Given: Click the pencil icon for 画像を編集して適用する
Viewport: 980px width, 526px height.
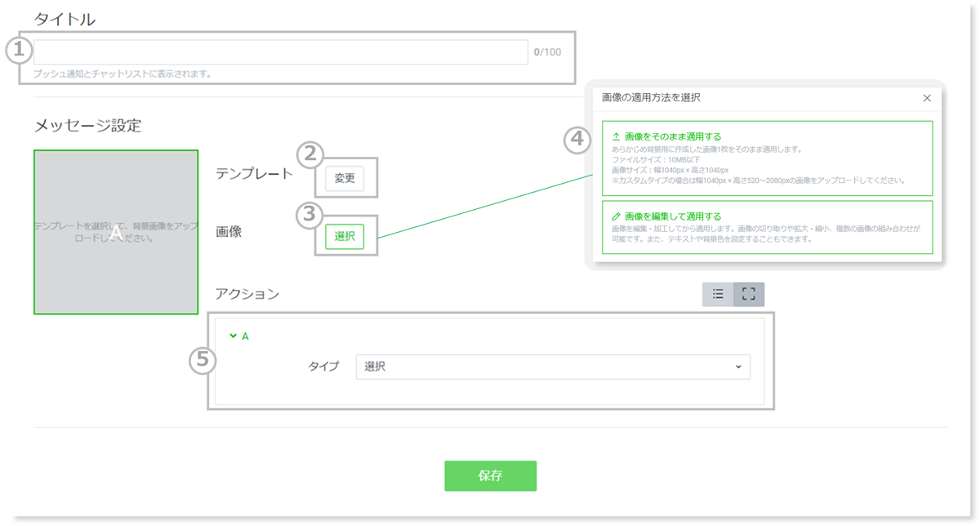Looking at the screenshot, I should click(x=616, y=216).
